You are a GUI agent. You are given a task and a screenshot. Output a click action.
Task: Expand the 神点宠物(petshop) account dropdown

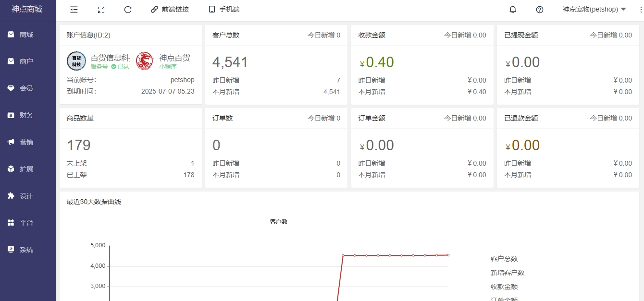click(x=594, y=10)
